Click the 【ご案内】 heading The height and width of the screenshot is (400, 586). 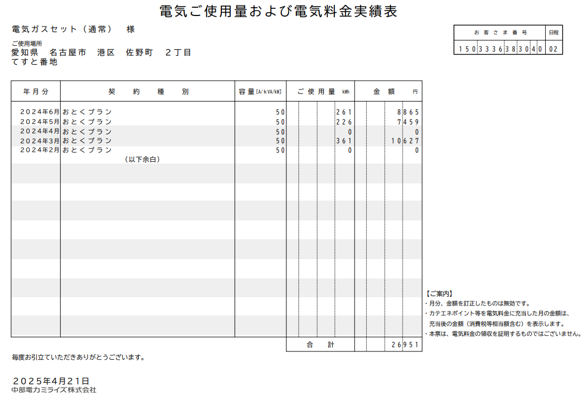click(x=440, y=294)
